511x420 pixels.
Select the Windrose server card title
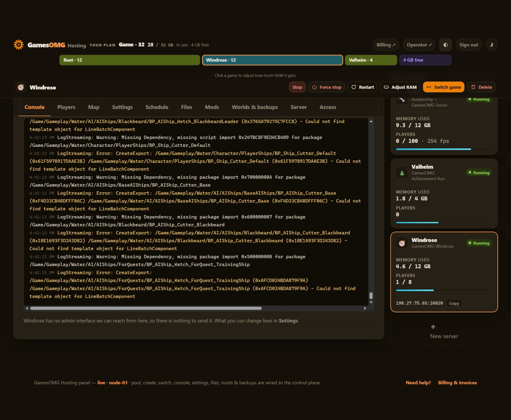424,240
